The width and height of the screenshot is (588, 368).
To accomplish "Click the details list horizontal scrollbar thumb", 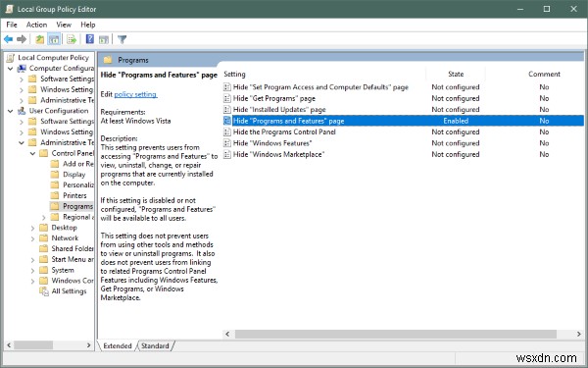I will (x=396, y=334).
